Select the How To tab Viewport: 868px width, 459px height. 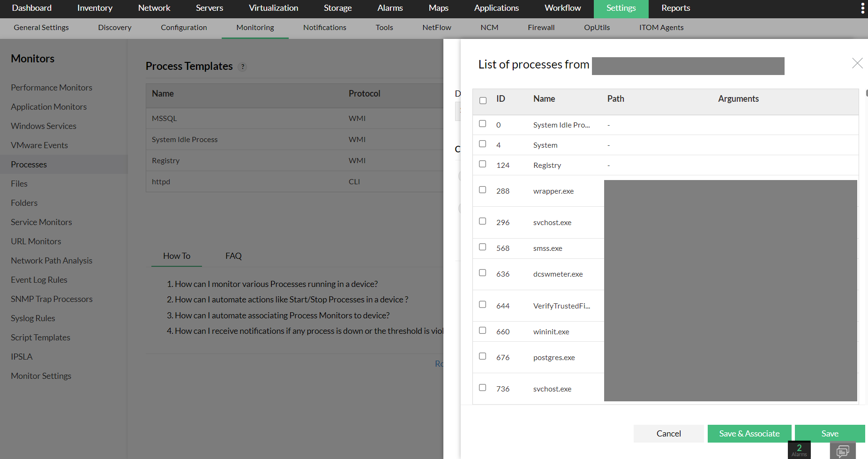(176, 256)
